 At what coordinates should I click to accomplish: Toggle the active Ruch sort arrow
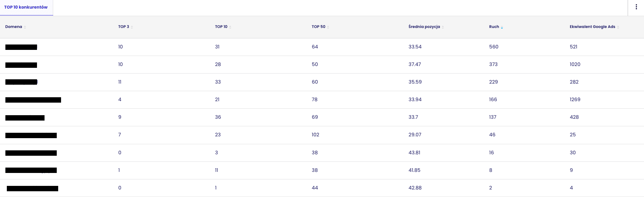click(502, 27)
